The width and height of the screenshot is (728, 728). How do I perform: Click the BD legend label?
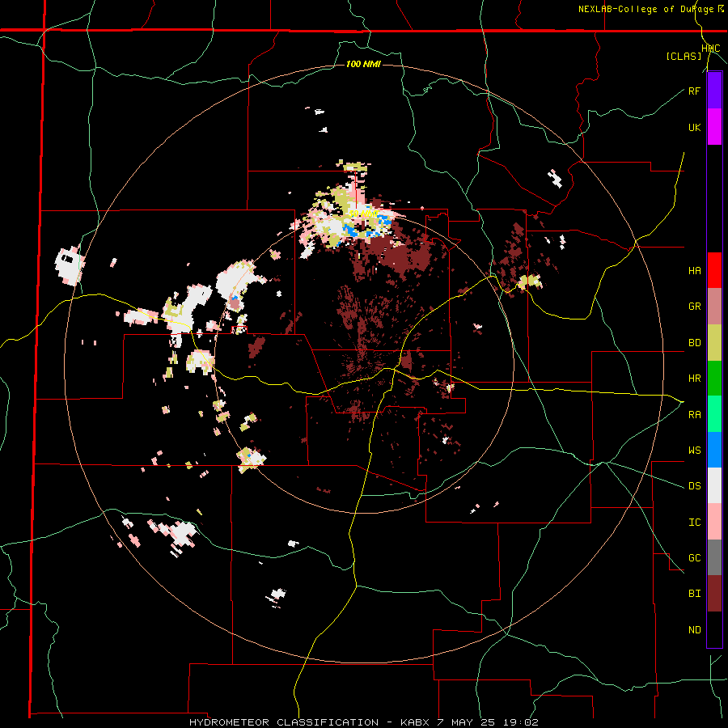click(x=694, y=343)
